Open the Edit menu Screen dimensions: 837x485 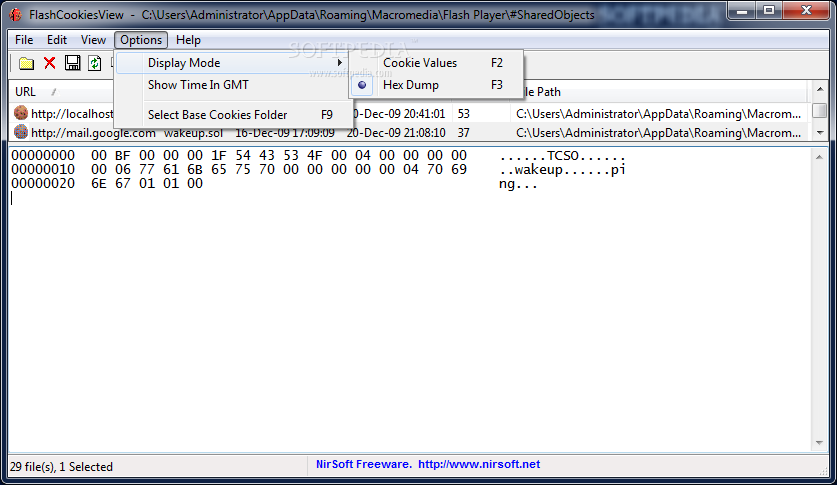(57, 40)
